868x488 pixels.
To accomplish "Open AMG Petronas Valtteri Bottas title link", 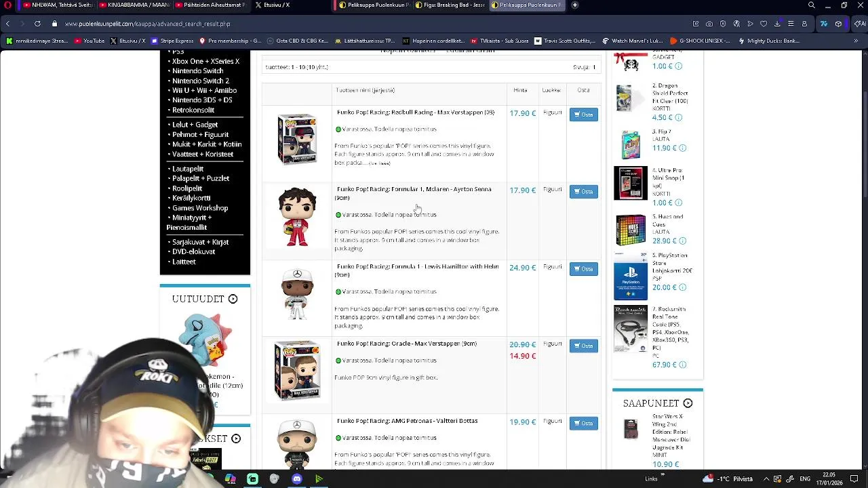I will [x=407, y=421].
